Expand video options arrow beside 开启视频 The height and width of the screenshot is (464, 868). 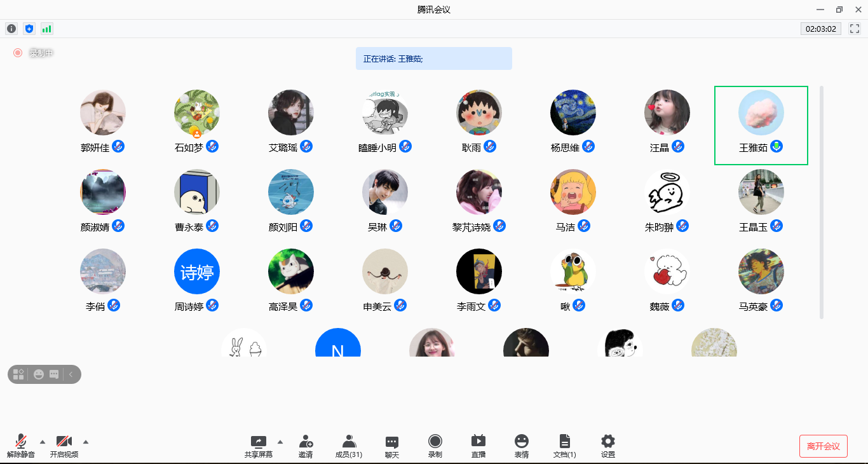point(86,442)
